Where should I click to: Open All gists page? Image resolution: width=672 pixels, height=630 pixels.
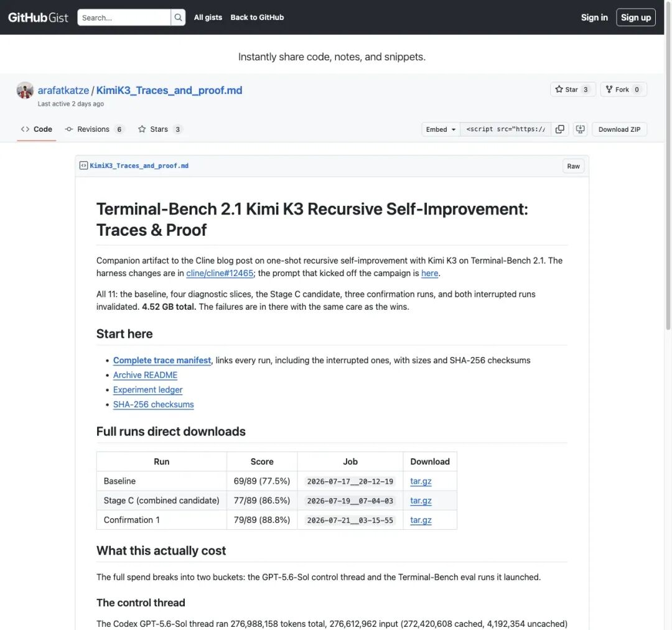coord(208,17)
